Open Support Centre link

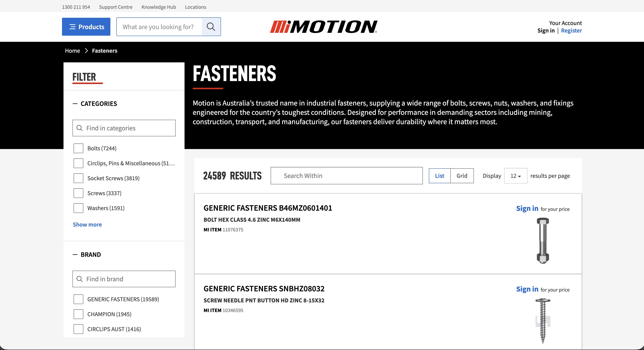point(116,7)
